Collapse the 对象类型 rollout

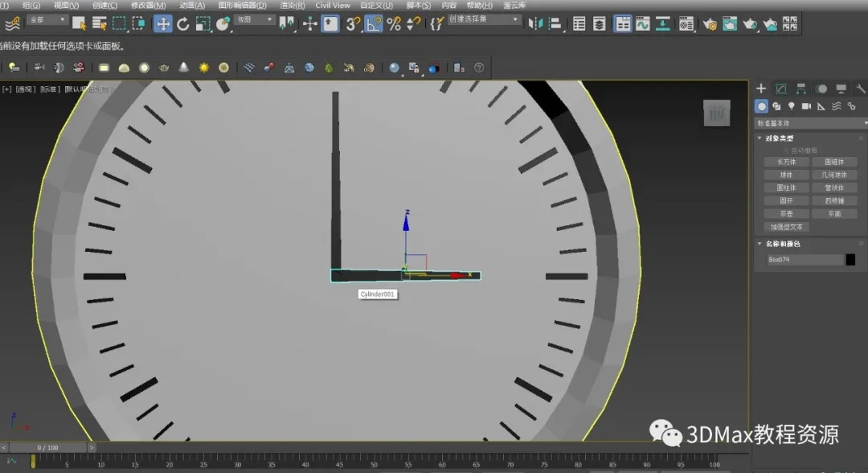pos(780,138)
